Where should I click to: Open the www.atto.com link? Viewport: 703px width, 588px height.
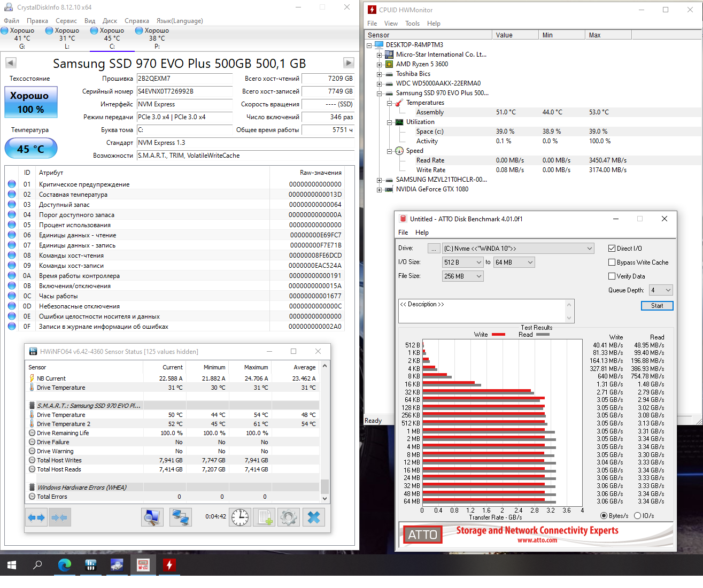tap(537, 540)
